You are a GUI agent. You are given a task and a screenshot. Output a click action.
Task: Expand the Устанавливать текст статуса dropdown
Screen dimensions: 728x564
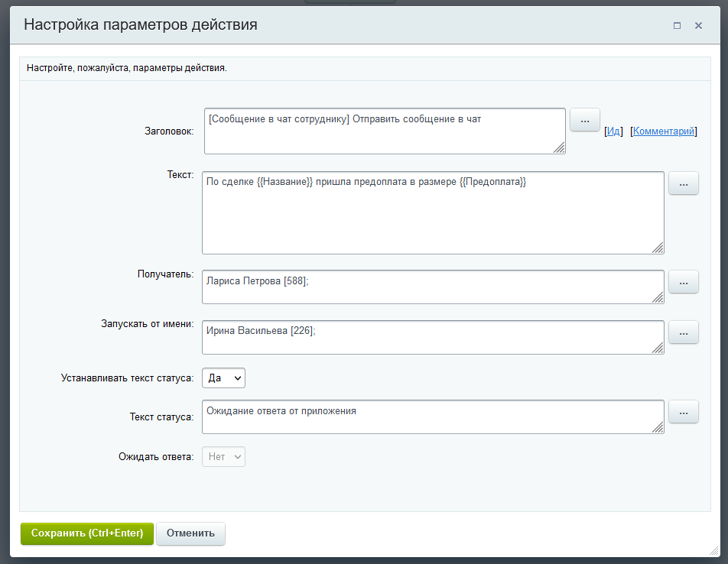(223, 378)
